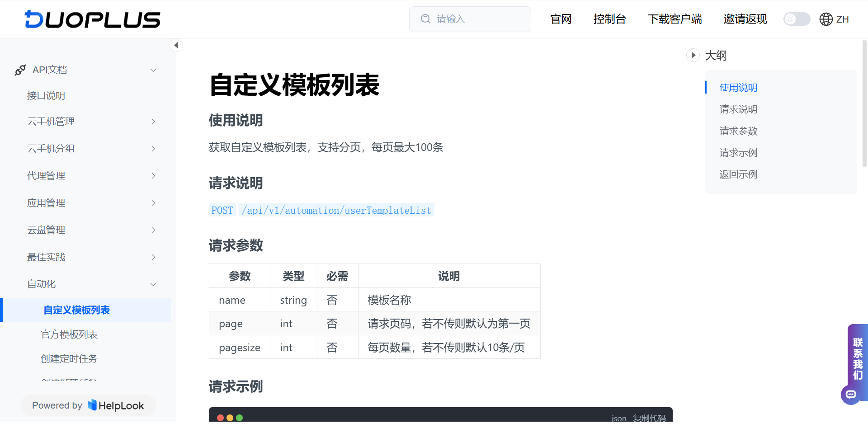Click the page parameter cell

click(x=240, y=324)
